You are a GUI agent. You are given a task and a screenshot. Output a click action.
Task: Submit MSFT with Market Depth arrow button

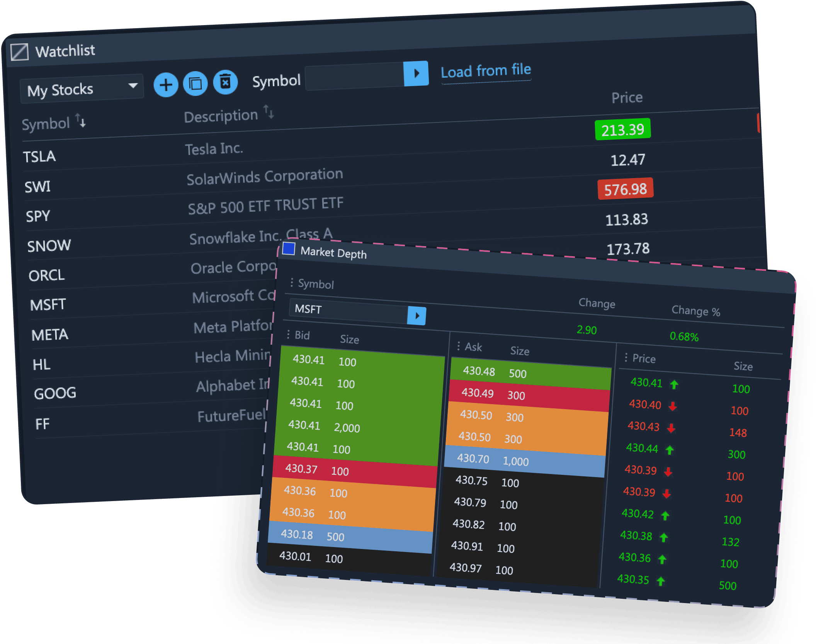pyautogui.click(x=417, y=316)
